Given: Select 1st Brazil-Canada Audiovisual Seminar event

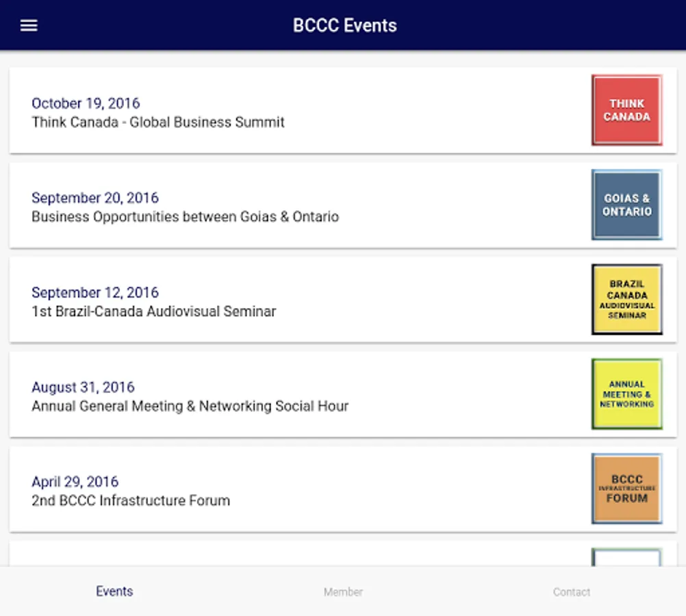Looking at the screenshot, I should [154, 311].
